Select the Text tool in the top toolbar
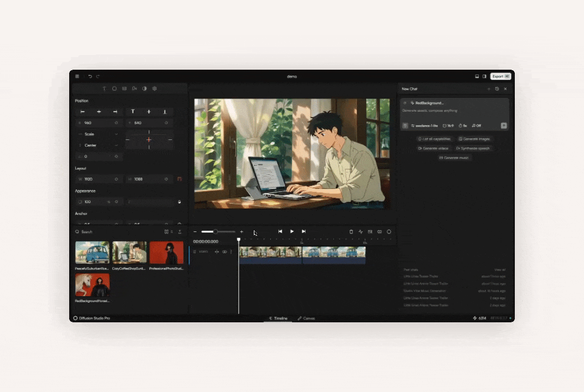 (104, 88)
